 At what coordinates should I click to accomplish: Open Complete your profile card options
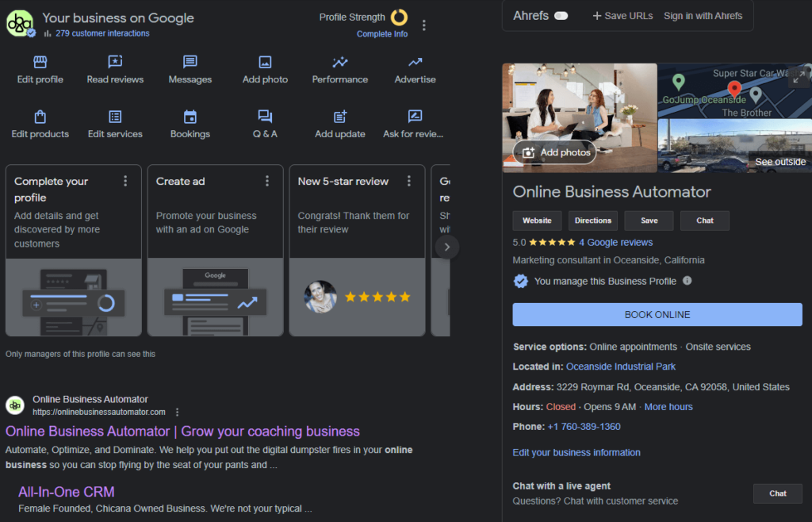125,181
